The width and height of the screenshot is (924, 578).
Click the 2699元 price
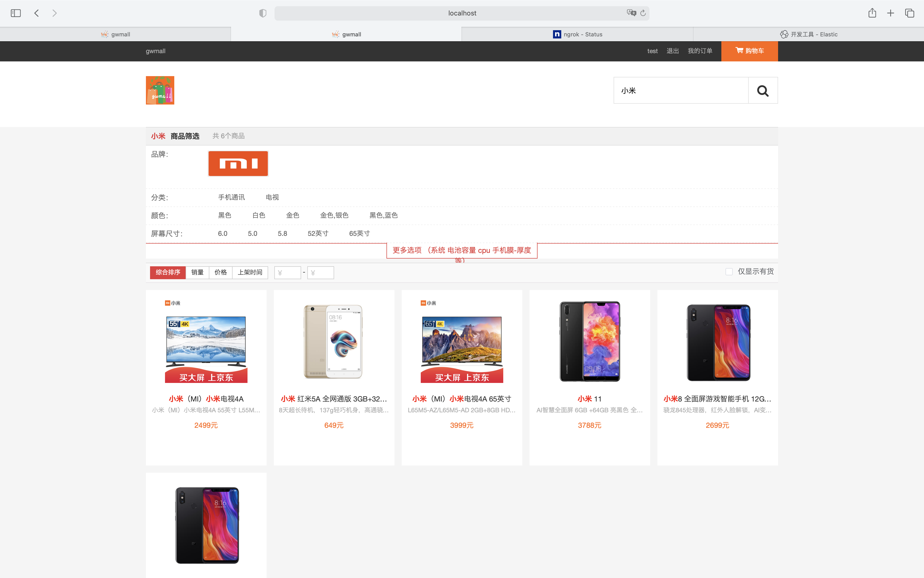[x=717, y=425]
